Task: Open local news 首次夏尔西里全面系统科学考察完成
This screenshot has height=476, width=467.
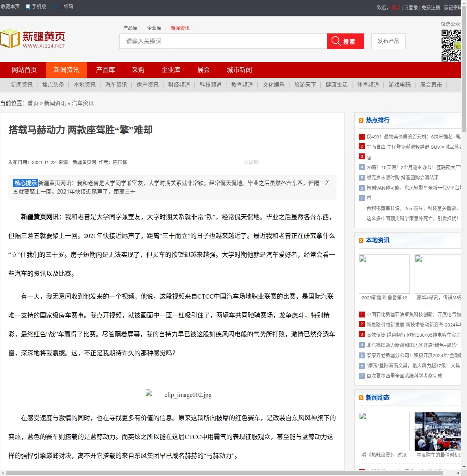Action: point(404,376)
